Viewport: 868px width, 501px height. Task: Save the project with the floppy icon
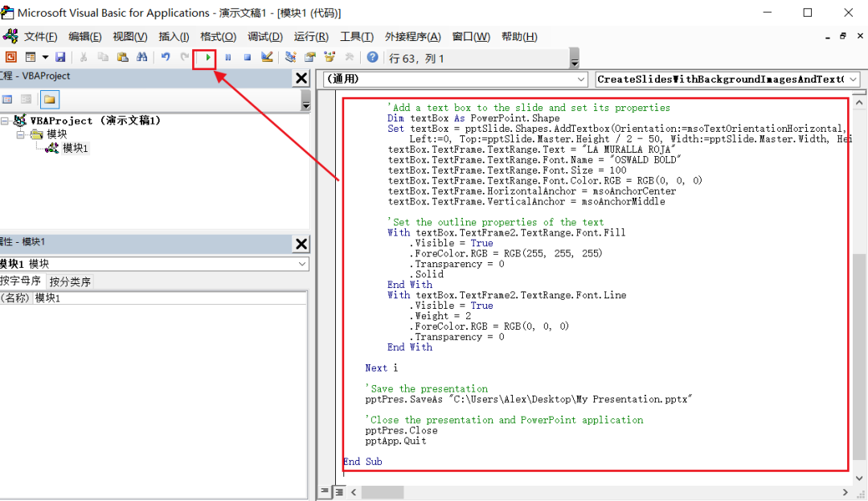tap(60, 57)
